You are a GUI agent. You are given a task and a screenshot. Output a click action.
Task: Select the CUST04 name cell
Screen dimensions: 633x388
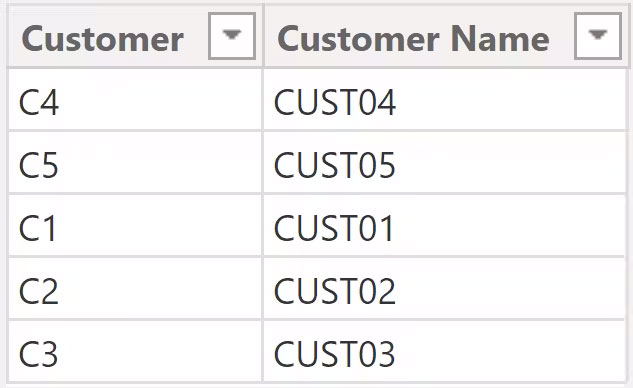pyautogui.click(x=444, y=100)
